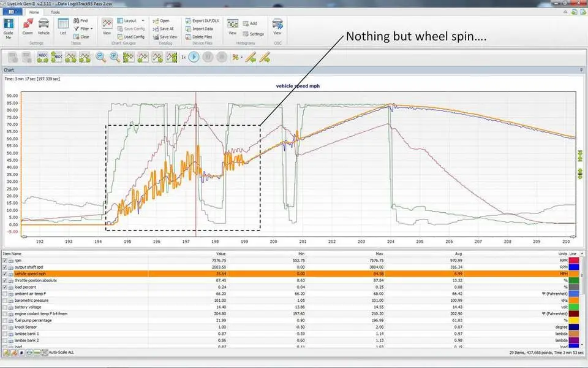Click the Chart panel pin icon

coord(581,70)
